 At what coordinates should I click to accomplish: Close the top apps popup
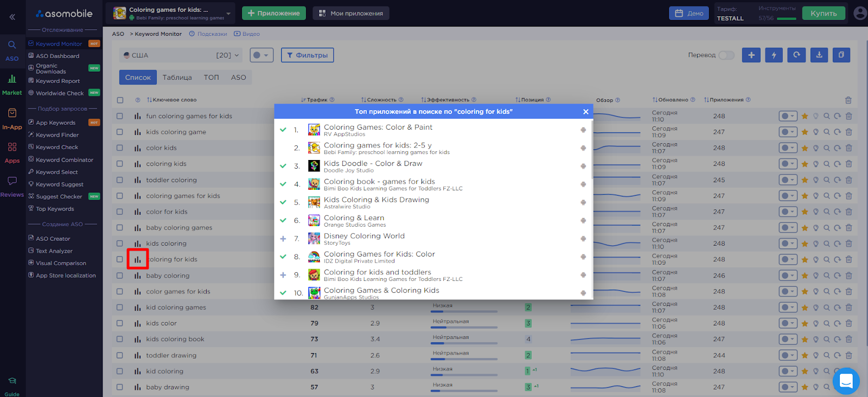586,112
